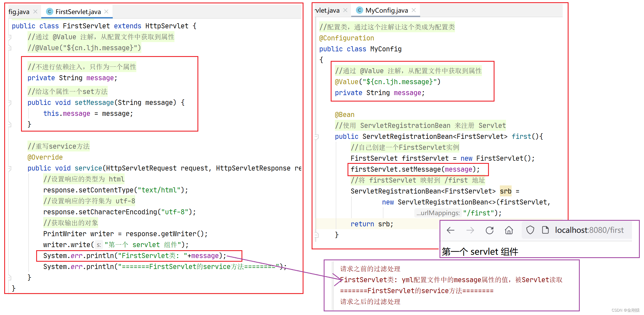644x315 pixels.
Task: Click the class icon on FirstServlet.java tab
Action: coord(50,12)
